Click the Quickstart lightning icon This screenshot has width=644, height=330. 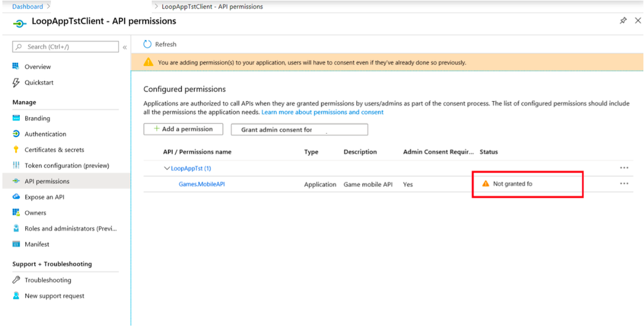click(x=16, y=83)
